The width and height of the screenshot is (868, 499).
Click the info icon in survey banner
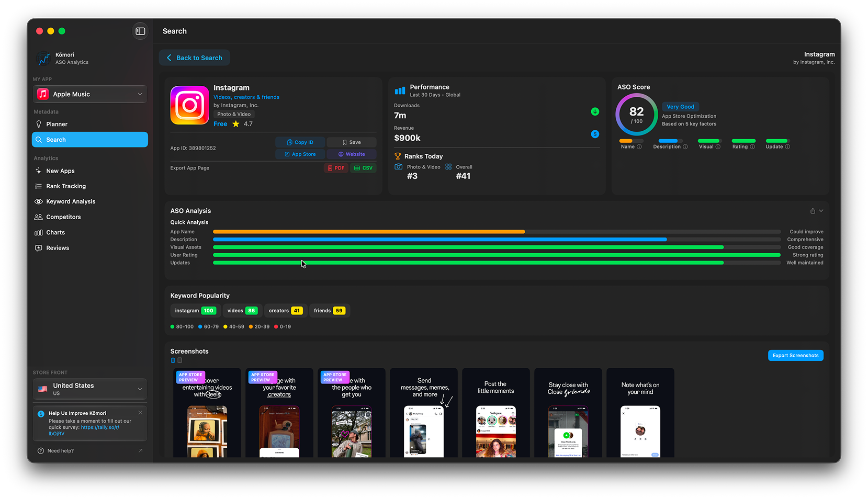tap(41, 414)
